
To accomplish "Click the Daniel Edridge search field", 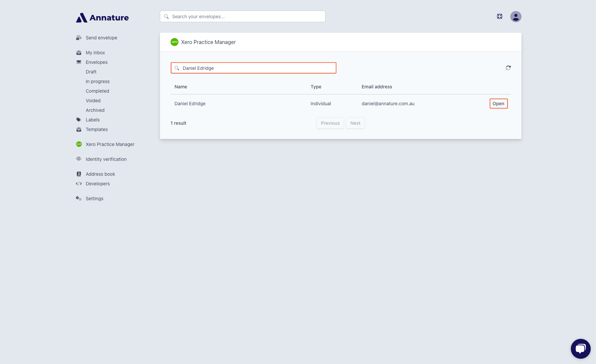I will [x=253, y=68].
